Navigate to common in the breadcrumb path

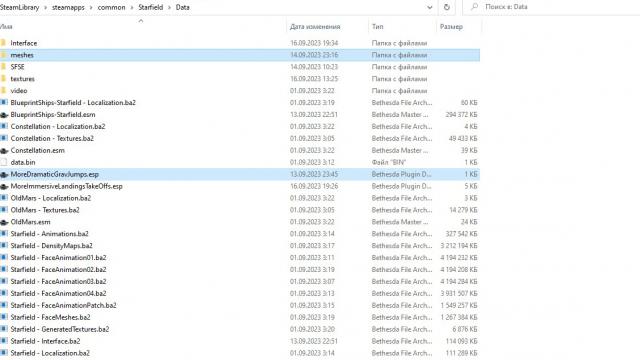111,7
